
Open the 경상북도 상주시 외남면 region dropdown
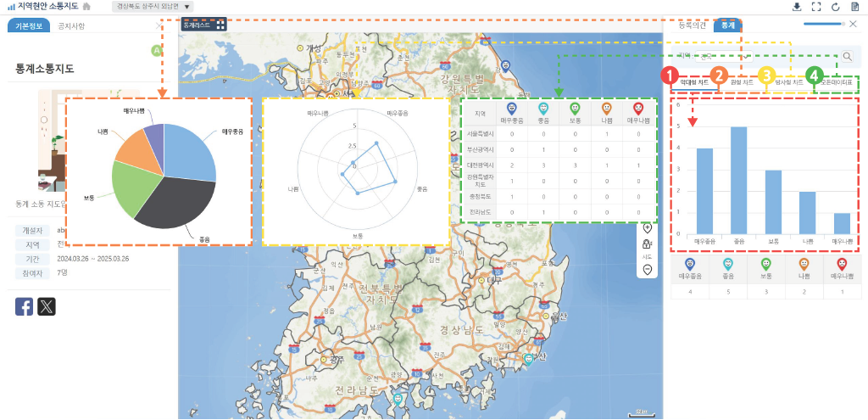153,7
